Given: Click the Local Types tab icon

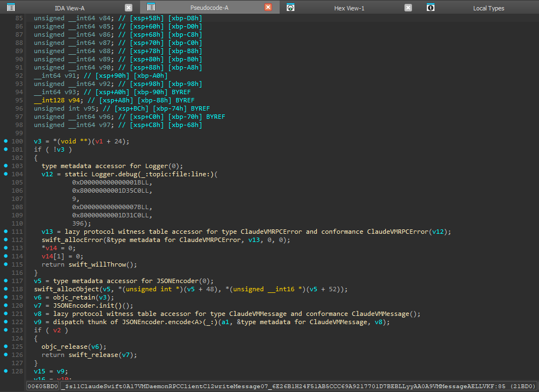Looking at the screenshot, I should (x=431, y=8).
